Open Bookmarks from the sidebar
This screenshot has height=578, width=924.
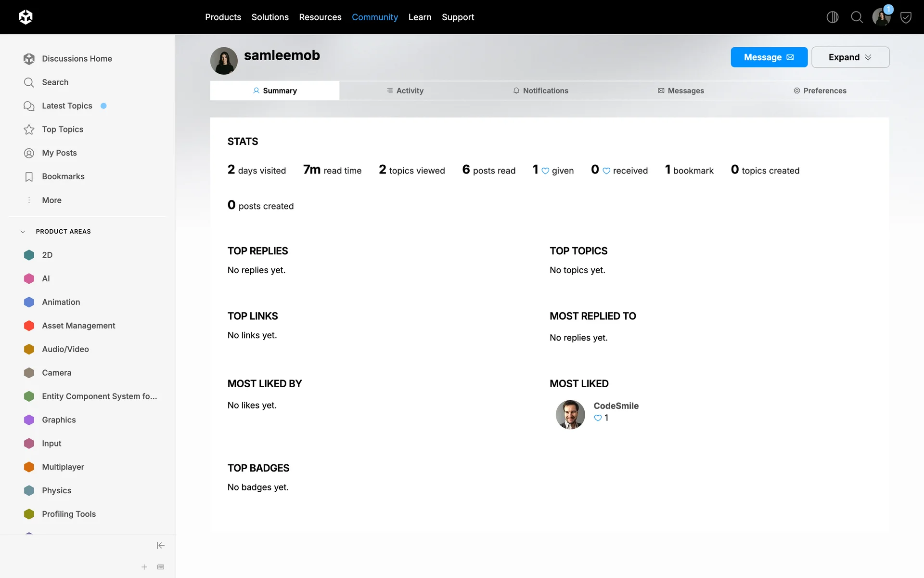pyautogui.click(x=63, y=176)
